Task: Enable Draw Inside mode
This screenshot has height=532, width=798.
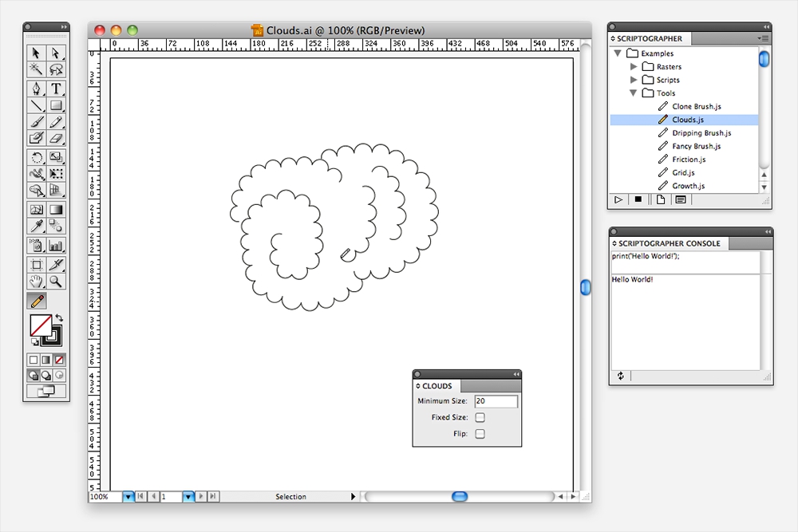Action: click(59, 376)
